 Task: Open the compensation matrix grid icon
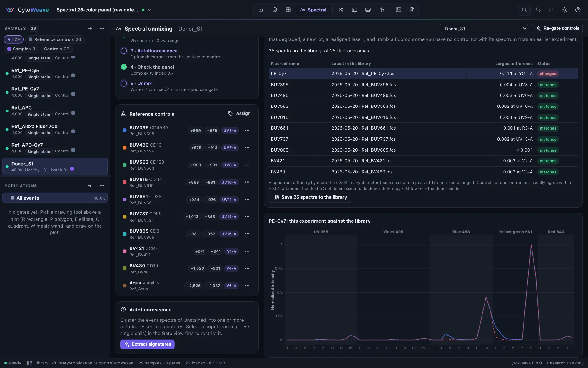288,10
